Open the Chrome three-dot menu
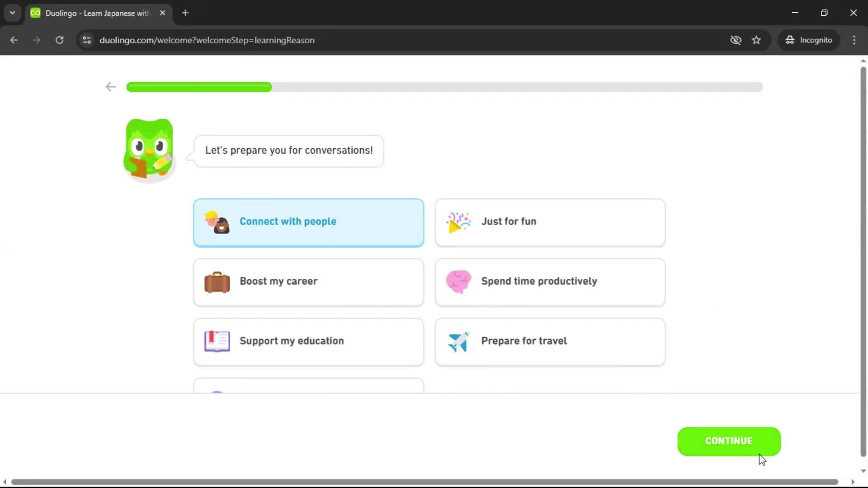Image resolution: width=868 pixels, height=488 pixels. (x=854, y=40)
